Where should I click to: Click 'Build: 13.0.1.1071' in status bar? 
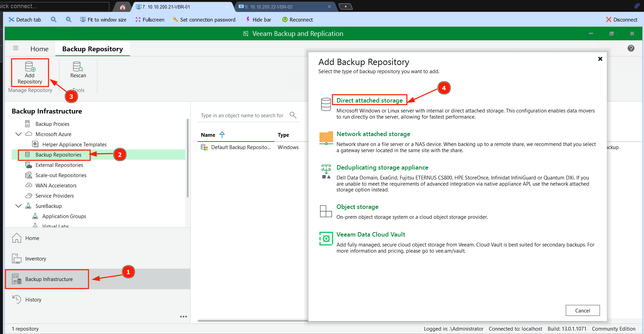pos(567,329)
